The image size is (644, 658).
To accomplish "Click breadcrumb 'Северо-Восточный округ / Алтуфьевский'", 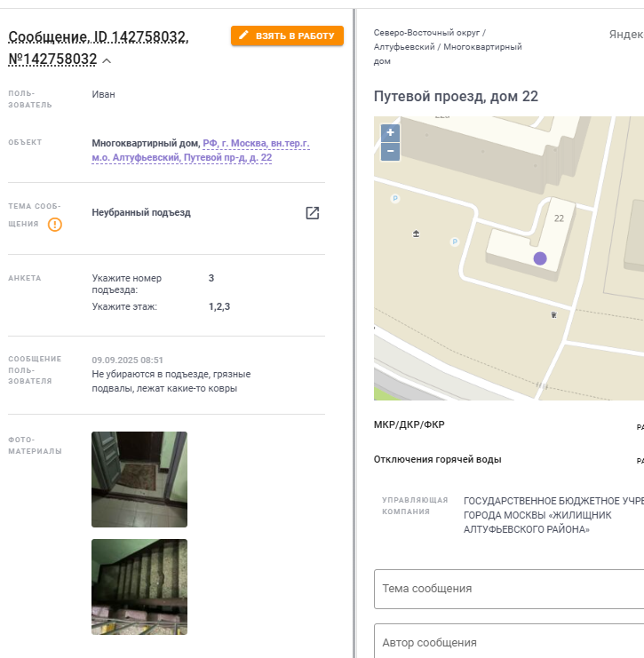I will 429,39.
